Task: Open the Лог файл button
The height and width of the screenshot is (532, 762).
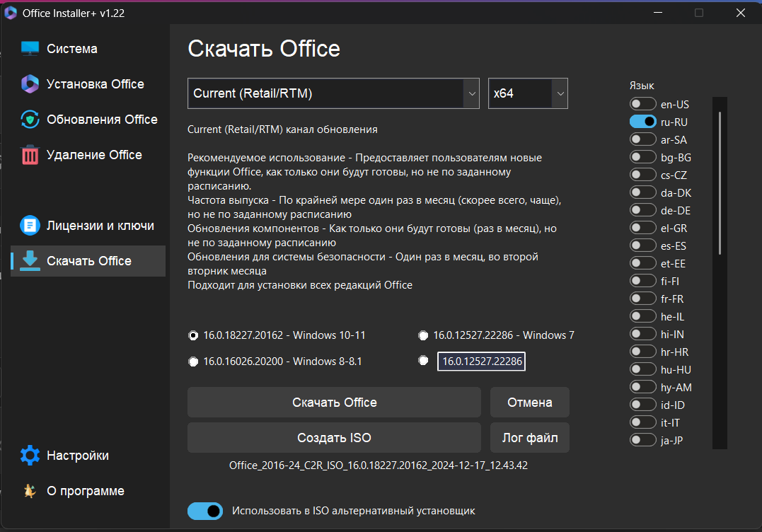Action: click(x=530, y=438)
